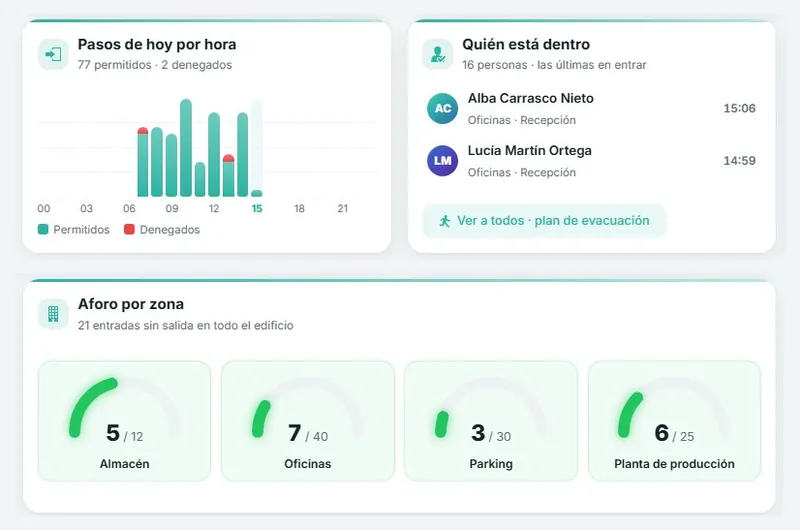
Task: Toggle the Permitidos legend green swatch
Action: click(x=43, y=230)
